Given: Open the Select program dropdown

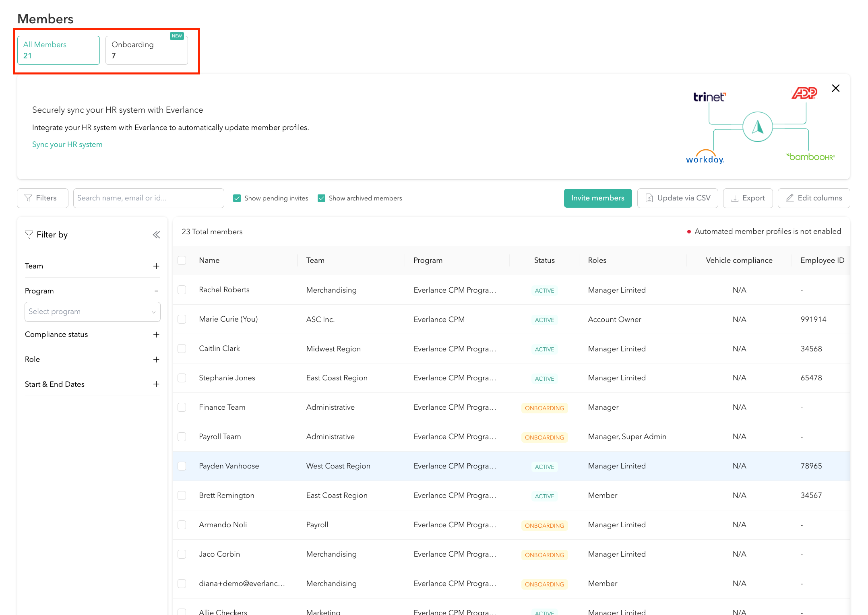Looking at the screenshot, I should coord(92,312).
